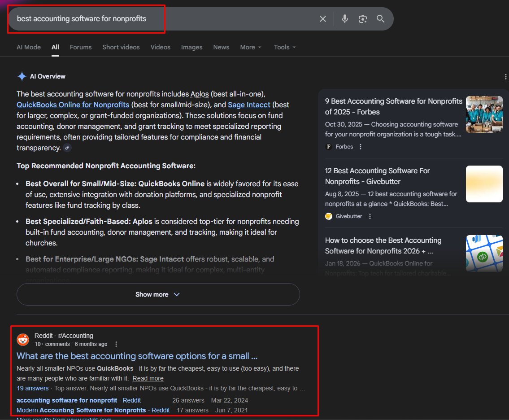509x420 pixels.
Task: Click the Givebutter article yellow thumbnail
Action: (x=484, y=184)
